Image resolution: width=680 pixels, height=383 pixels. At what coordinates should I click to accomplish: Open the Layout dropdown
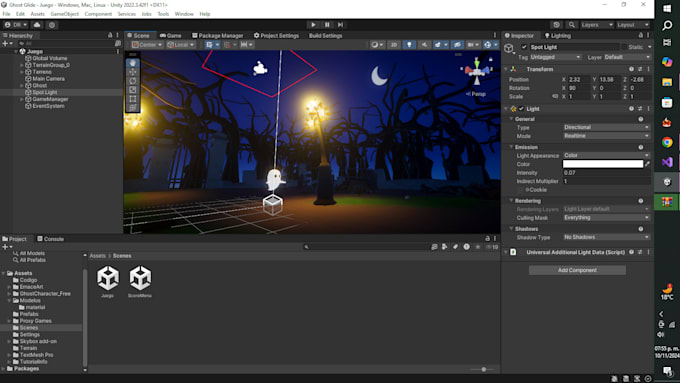click(633, 25)
